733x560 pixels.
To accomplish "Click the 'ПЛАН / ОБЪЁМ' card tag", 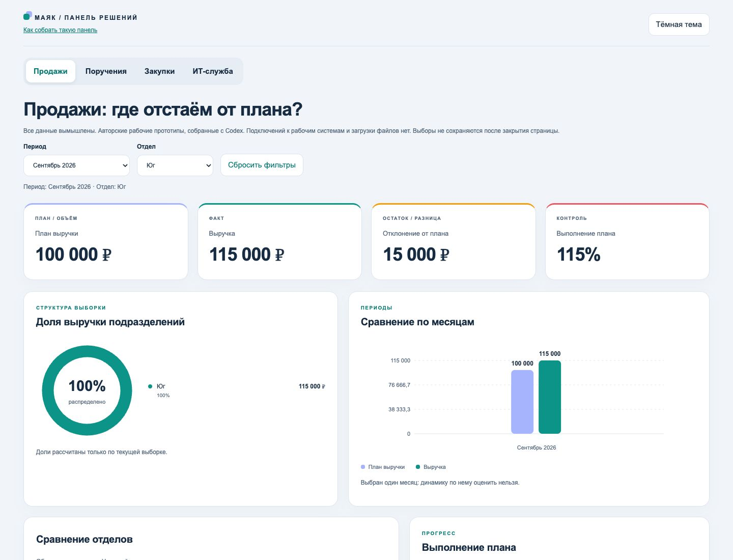I will click(x=56, y=218).
